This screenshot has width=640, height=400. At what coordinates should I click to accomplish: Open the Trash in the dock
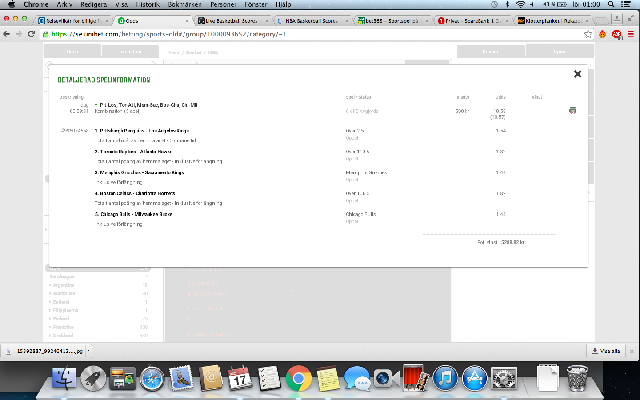point(577,378)
